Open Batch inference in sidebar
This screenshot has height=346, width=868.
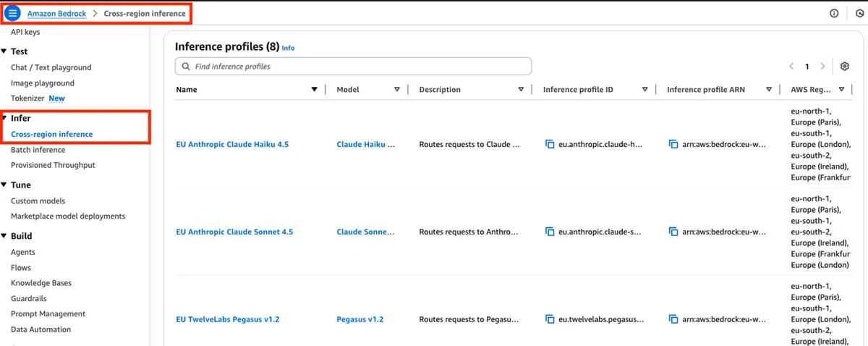pyautogui.click(x=38, y=150)
